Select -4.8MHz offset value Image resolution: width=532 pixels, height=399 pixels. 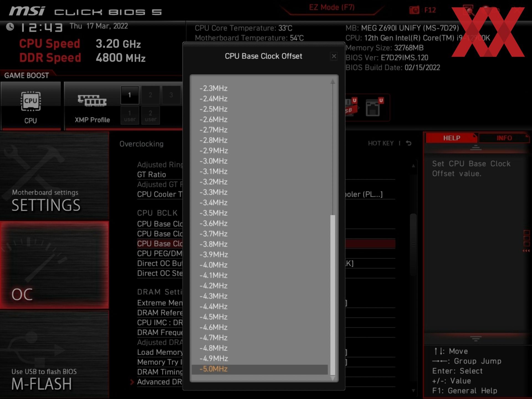coord(213,348)
